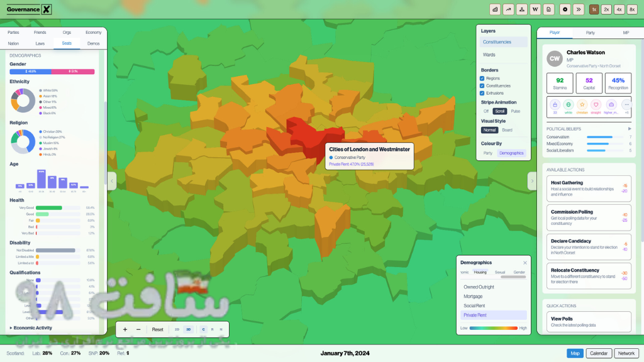Turn stripe animation Off
The height and width of the screenshot is (362, 644).
point(486,111)
